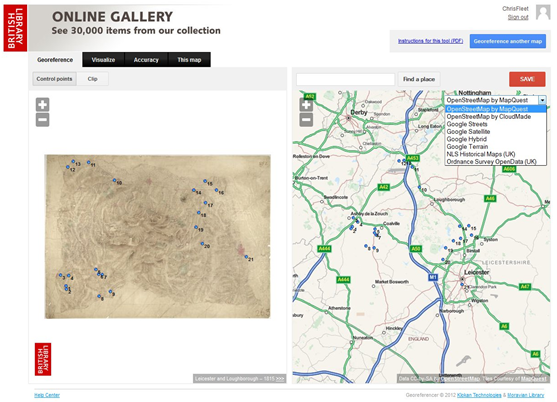Switch to the Visualize tab
This screenshot has width=557, height=402.
[103, 60]
